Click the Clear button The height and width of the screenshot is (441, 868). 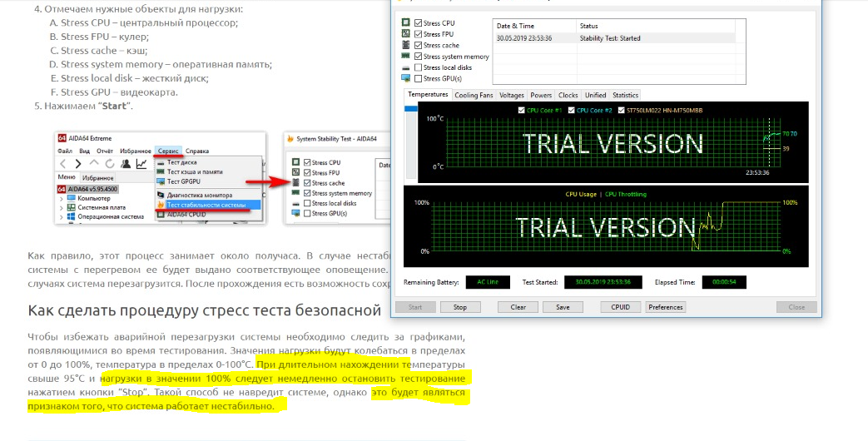[x=518, y=307]
